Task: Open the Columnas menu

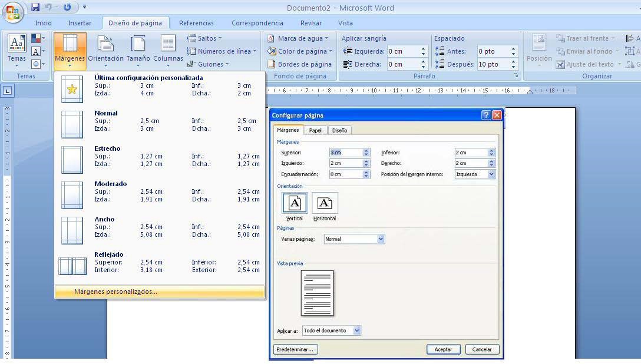Action: pyautogui.click(x=168, y=50)
